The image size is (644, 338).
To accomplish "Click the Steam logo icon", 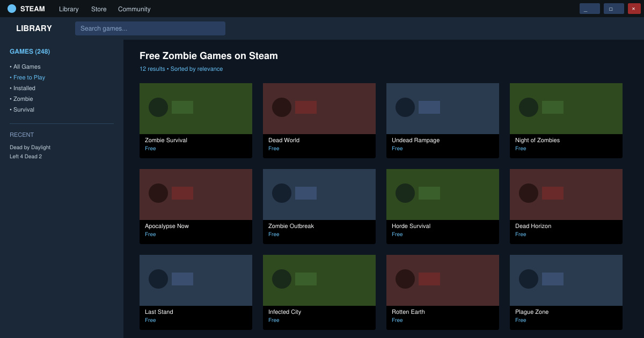I will coord(12,9).
